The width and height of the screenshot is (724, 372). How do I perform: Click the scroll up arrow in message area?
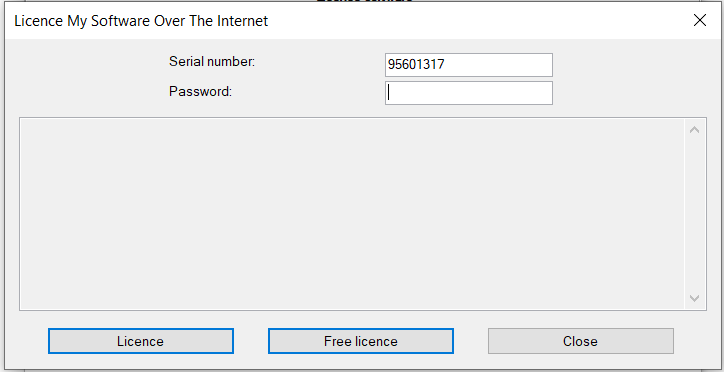(694, 130)
